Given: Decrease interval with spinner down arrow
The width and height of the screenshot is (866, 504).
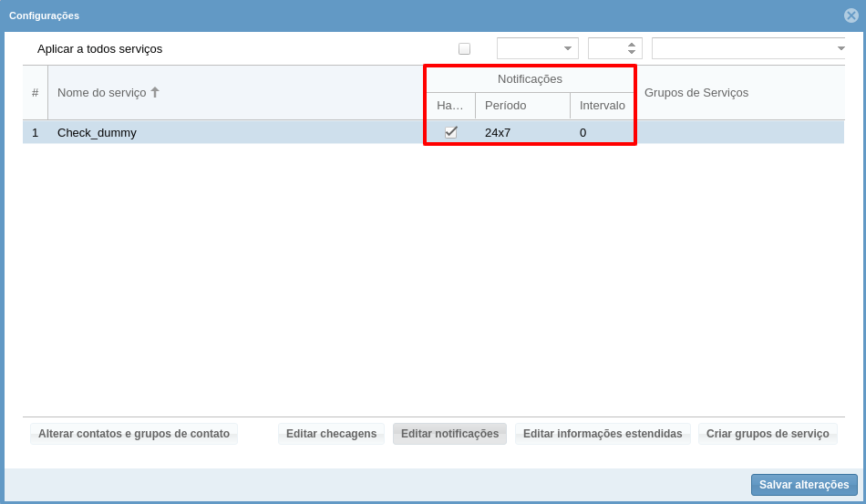Looking at the screenshot, I should [x=632, y=53].
